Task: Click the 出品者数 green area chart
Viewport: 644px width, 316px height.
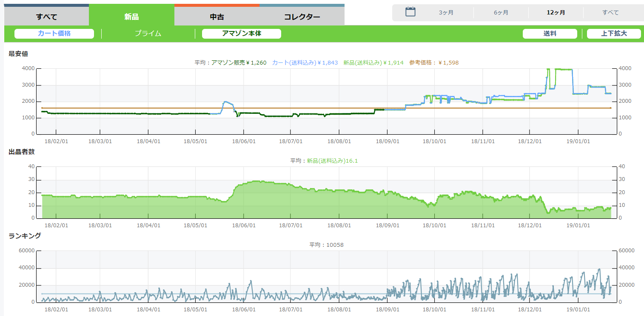Action: point(298,204)
